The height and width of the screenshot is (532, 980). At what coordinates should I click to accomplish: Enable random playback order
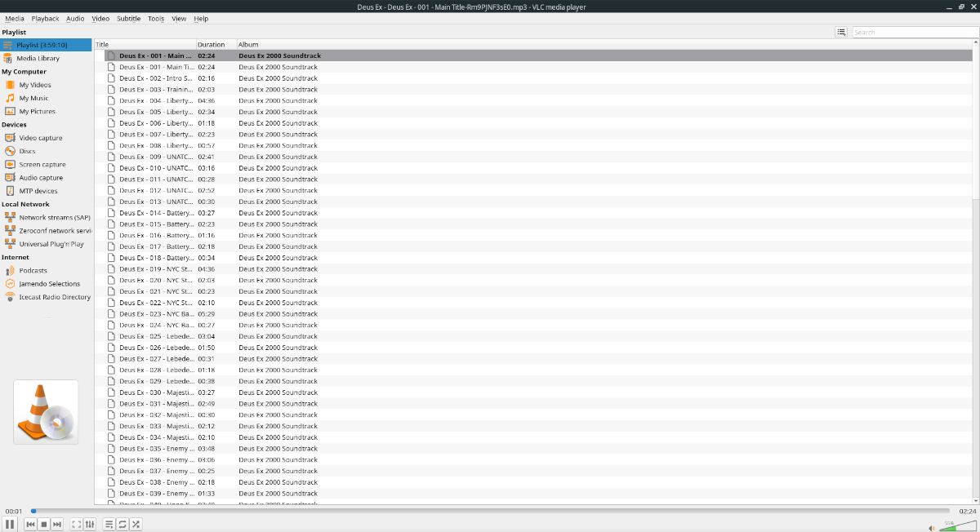[x=135, y=524]
